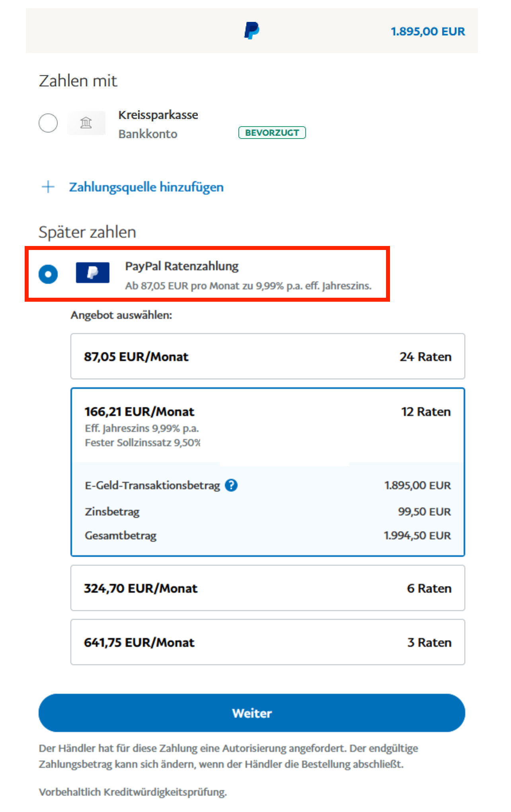Click the '24 Raten' label
Image resolution: width=511 pixels, height=812 pixels.
(x=425, y=357)
